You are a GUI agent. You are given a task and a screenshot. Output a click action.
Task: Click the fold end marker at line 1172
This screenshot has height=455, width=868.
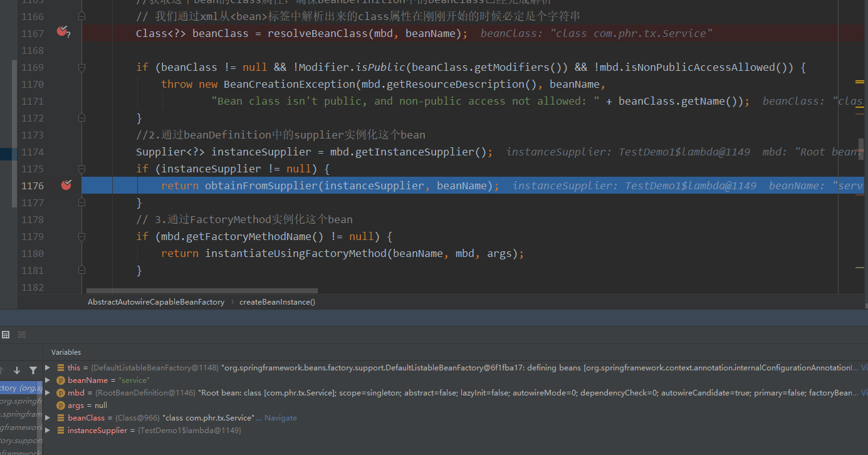[x=81, y=118]
